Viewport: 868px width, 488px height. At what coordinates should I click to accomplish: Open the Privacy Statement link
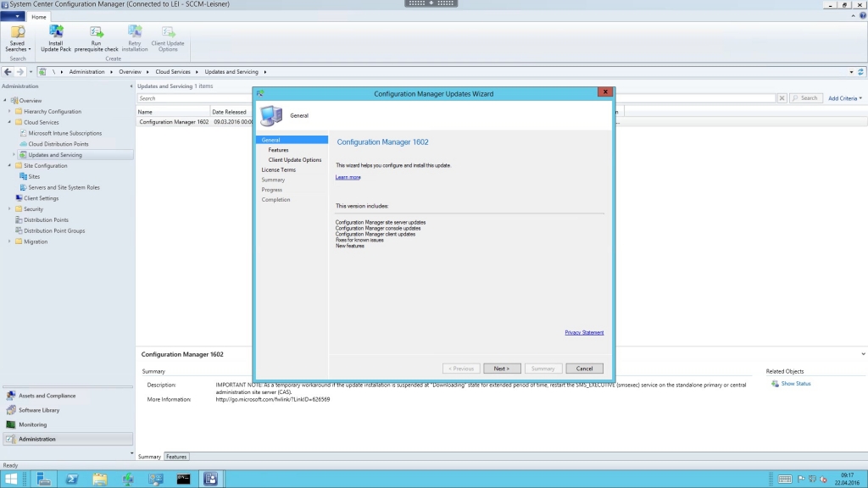(x=584, y=332)
